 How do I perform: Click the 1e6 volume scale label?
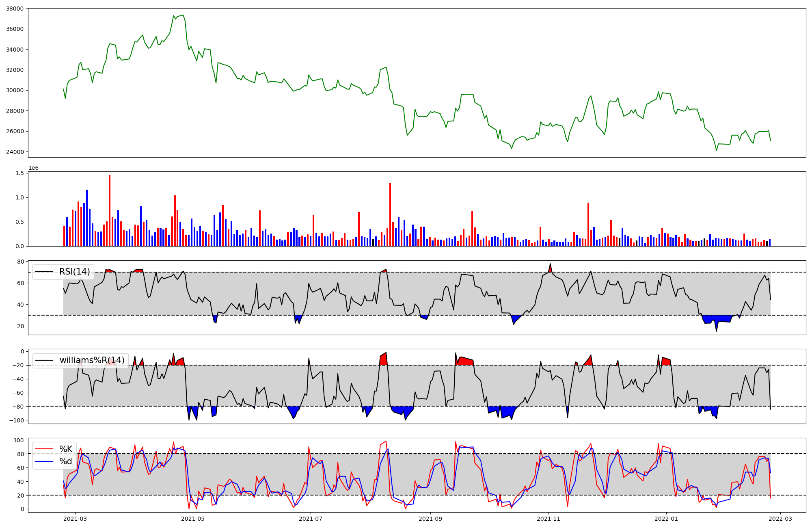(x=33, y=168)
